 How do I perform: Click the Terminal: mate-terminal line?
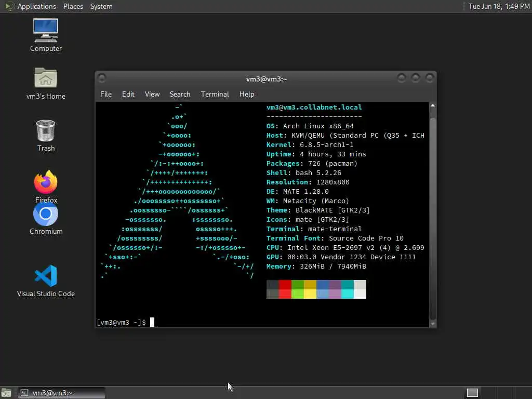pos(314,229)
